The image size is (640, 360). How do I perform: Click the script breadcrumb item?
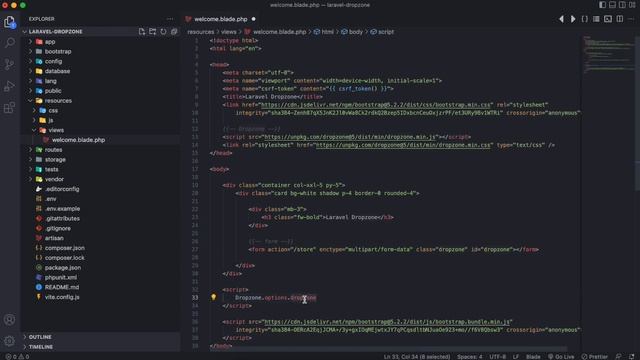[382, 31]
